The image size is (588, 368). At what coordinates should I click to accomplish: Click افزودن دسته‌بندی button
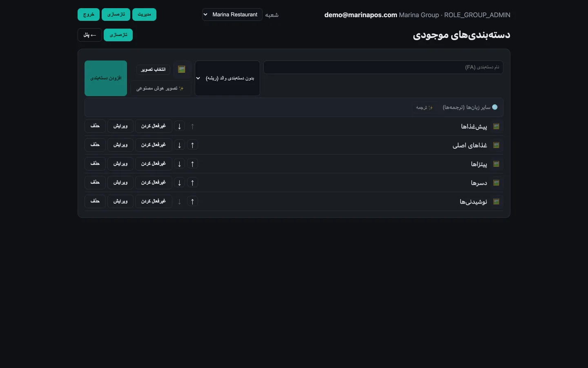pos(106,78)
